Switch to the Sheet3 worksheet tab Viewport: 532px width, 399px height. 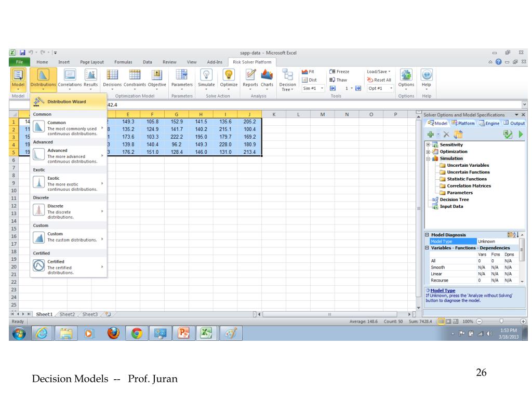tap(90, 314)
